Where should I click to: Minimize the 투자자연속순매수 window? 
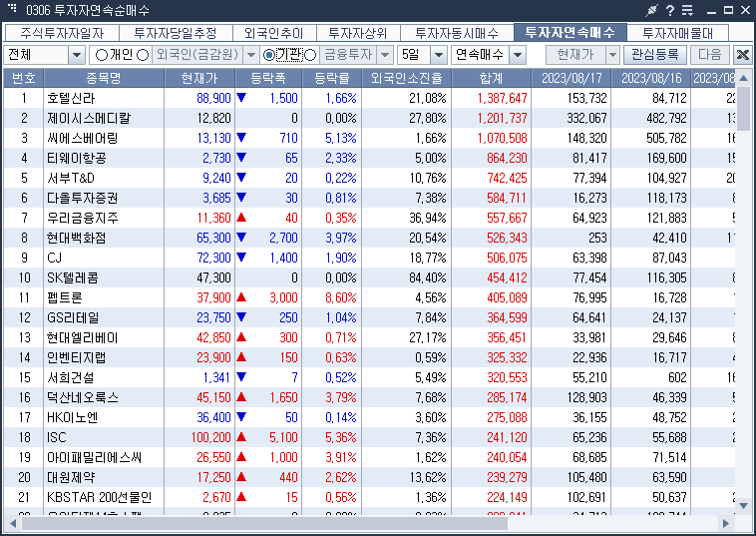711,11
